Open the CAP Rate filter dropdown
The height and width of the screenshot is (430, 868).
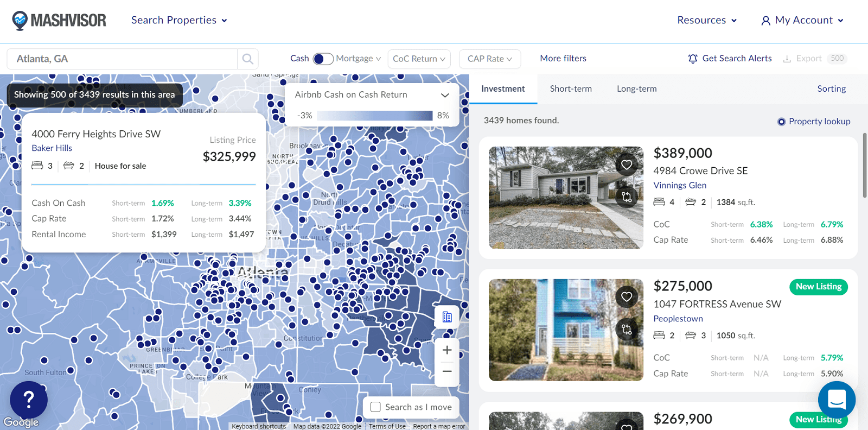[x=489, y=59]
